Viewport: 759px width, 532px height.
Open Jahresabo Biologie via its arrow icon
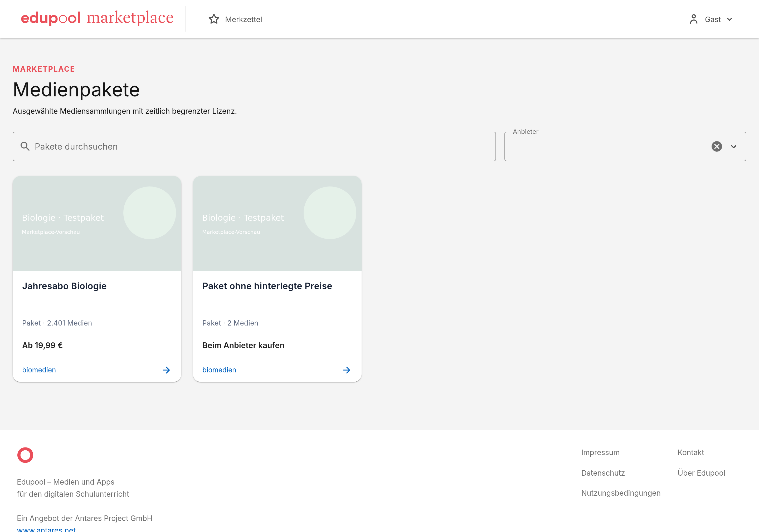[167, 370]
